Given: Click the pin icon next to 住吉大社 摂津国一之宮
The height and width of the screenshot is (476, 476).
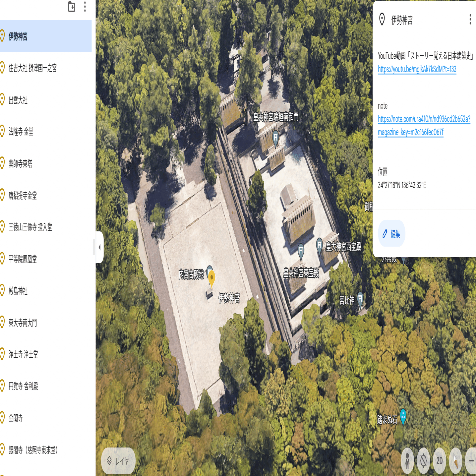Looking at the screenshot, I should [x=2, y=68].
